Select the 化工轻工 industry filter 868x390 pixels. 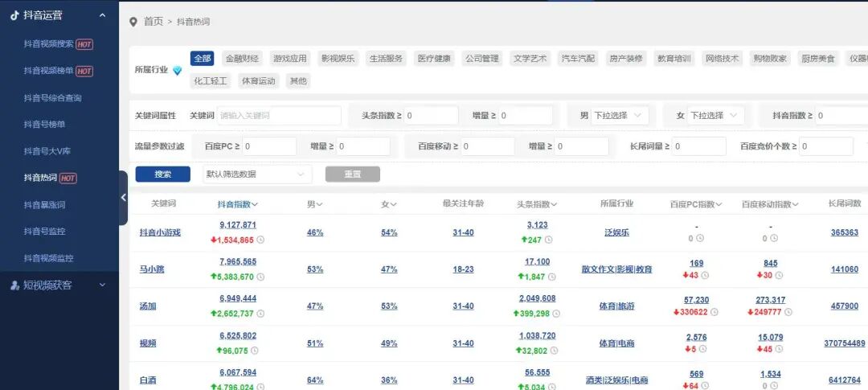click(x=211, y=81)
